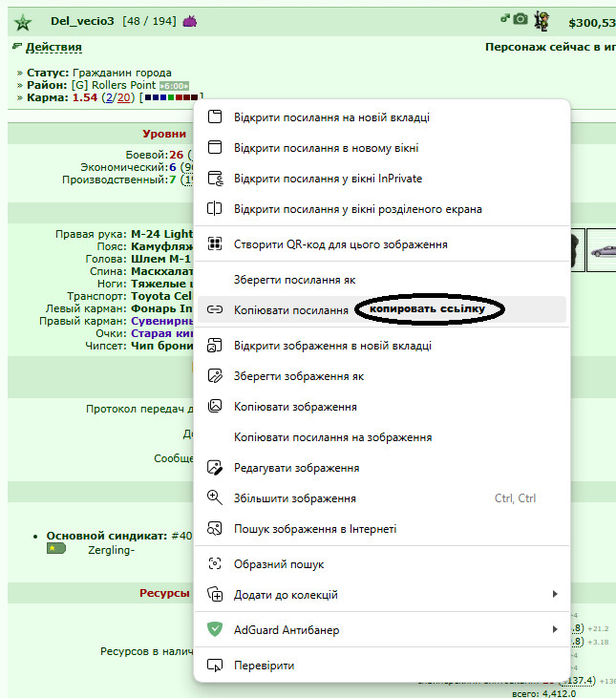Click the split screen icon in the menu
Image resolution: width=616 pixels, height=698 pixels.
(215, 208)
